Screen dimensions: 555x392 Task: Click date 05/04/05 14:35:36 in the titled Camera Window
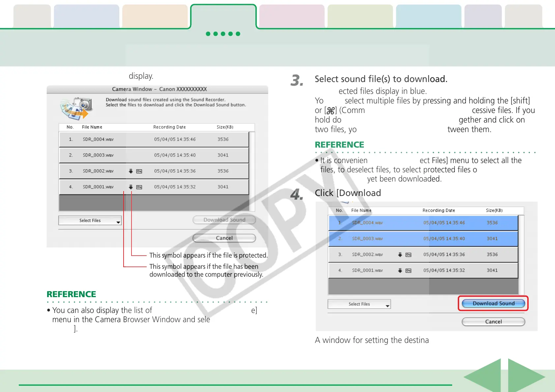click(175, 171)
